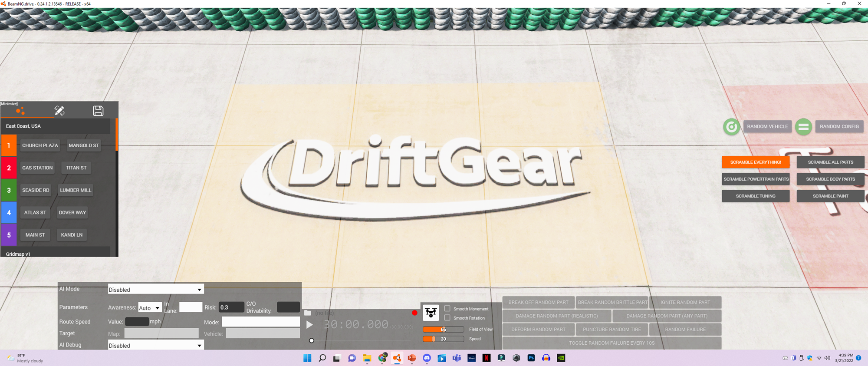868x366 pixels.
Task: Click the replay timeline scrubber handle
Action: coord(311,340)
